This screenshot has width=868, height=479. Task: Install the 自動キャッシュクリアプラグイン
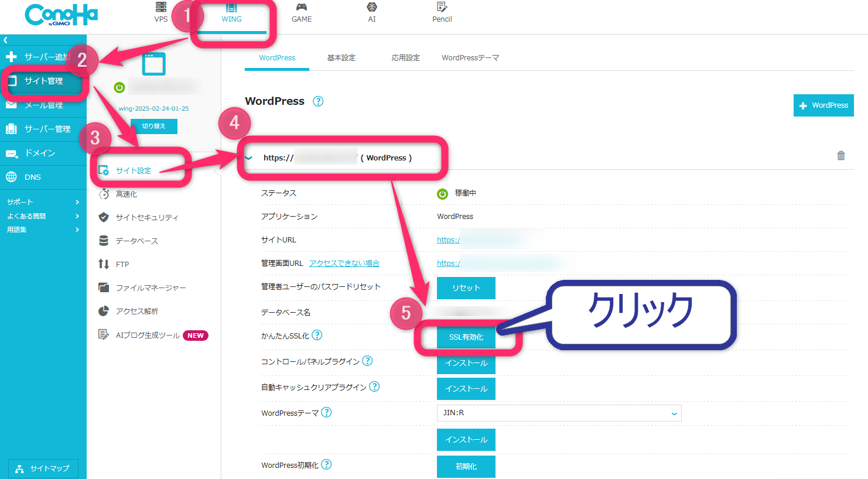pyautogui.click(x=466, y=389)
